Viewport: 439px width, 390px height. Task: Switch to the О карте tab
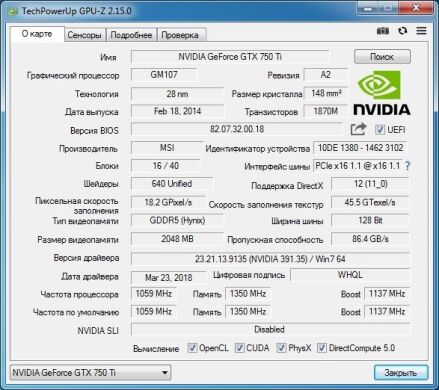[x=37, y=34]
